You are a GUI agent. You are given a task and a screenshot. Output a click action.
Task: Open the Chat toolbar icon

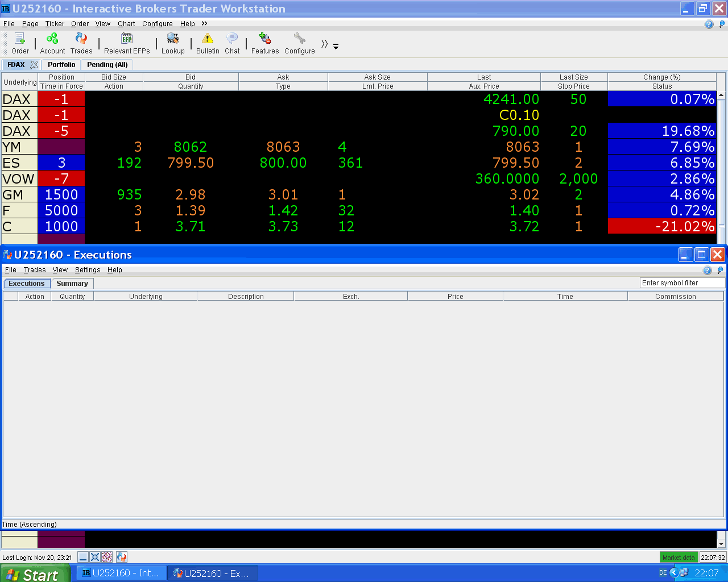(232, 43)
